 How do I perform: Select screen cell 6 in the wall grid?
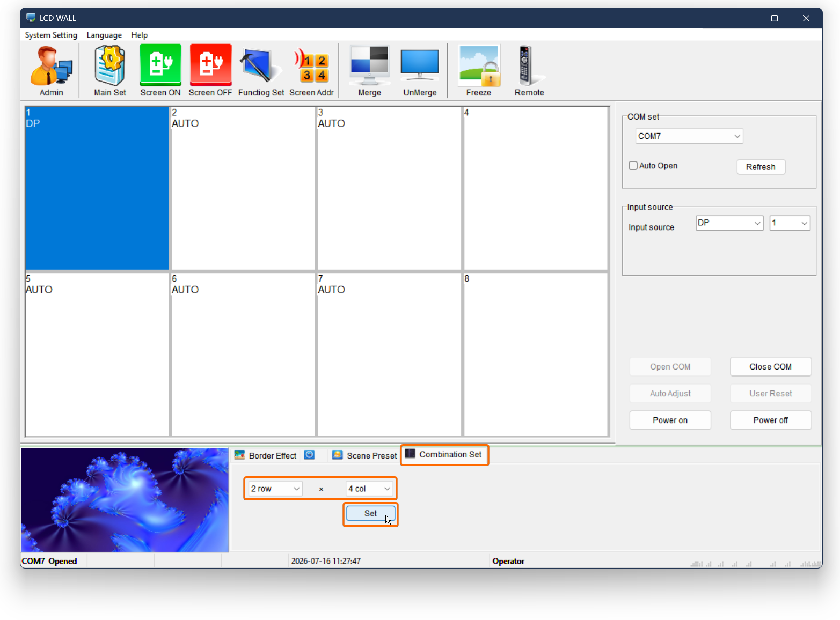click(x=243, y=355)
